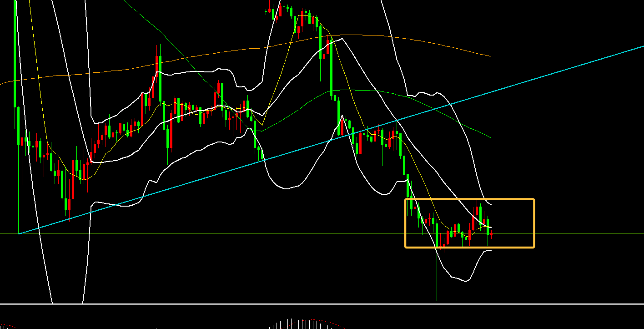This screenshot has height=329, width=644.
Task: Click the orange moving average's left end
Action: coord(2,83)
